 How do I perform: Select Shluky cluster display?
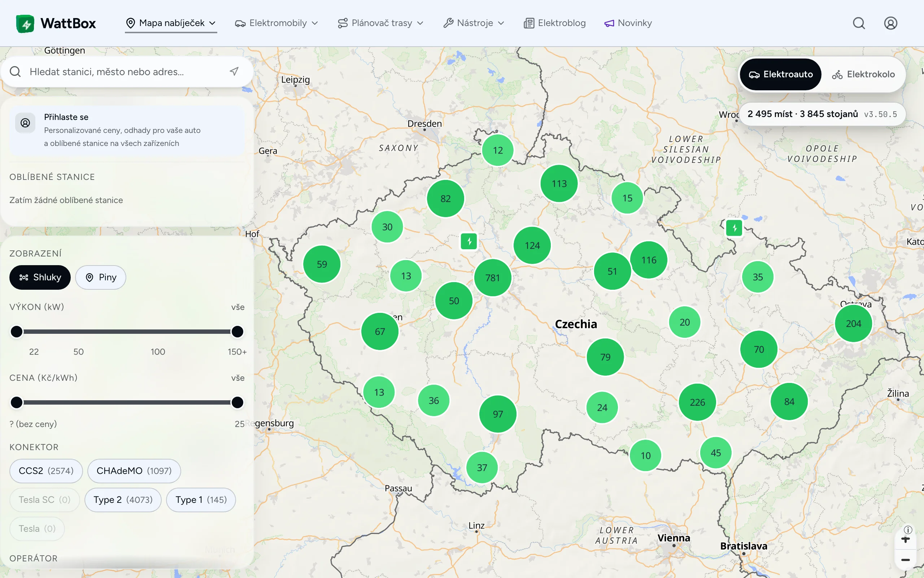click(40, 277)
